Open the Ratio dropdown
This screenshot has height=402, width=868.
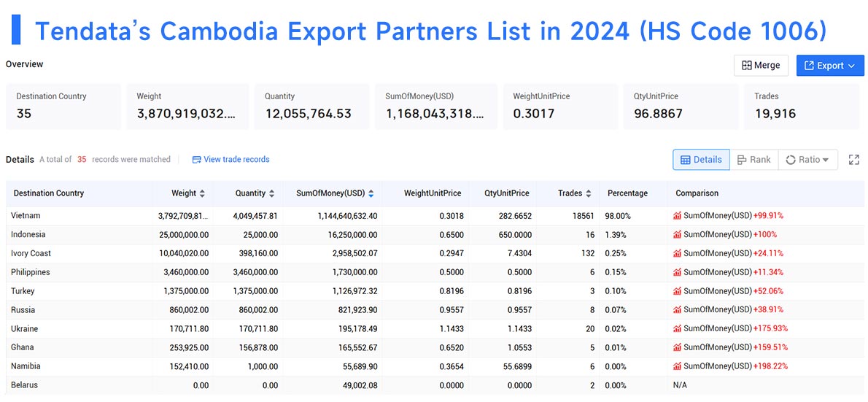coord(807,160)
